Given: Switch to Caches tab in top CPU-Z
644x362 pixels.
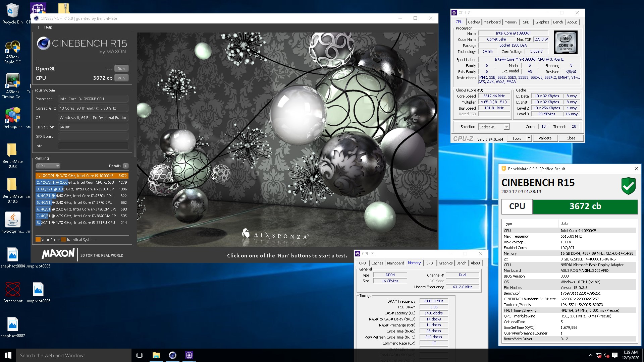Looking at the screenshot, I should pyautogui.click(x=474, y=22).
